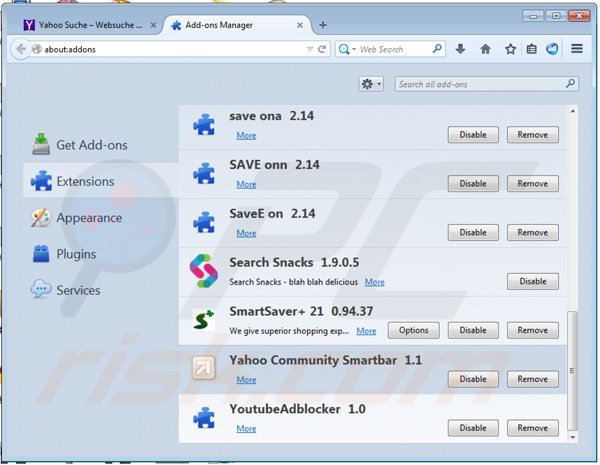600x465 pixels.
Task: Click the SmartSaver+ logo icon
Action: [204, 320]
